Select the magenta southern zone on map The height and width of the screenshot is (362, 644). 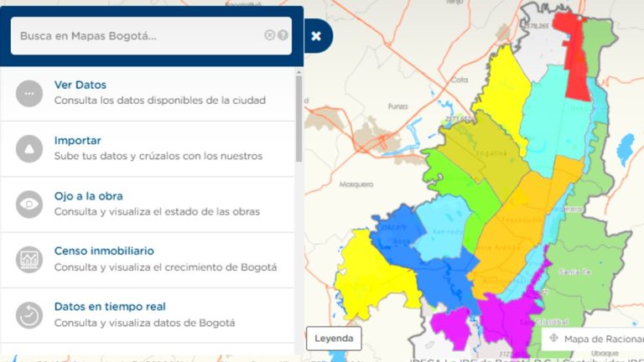click(503, 317)
